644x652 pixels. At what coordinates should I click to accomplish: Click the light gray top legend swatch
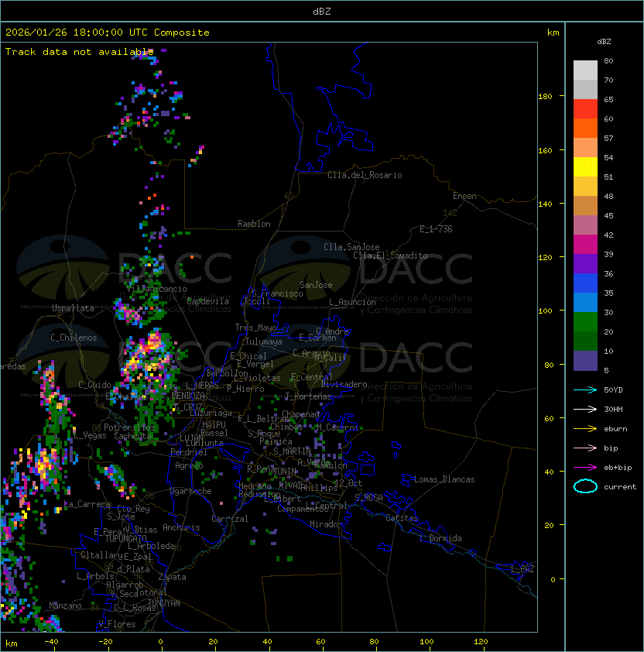point(585,70)
